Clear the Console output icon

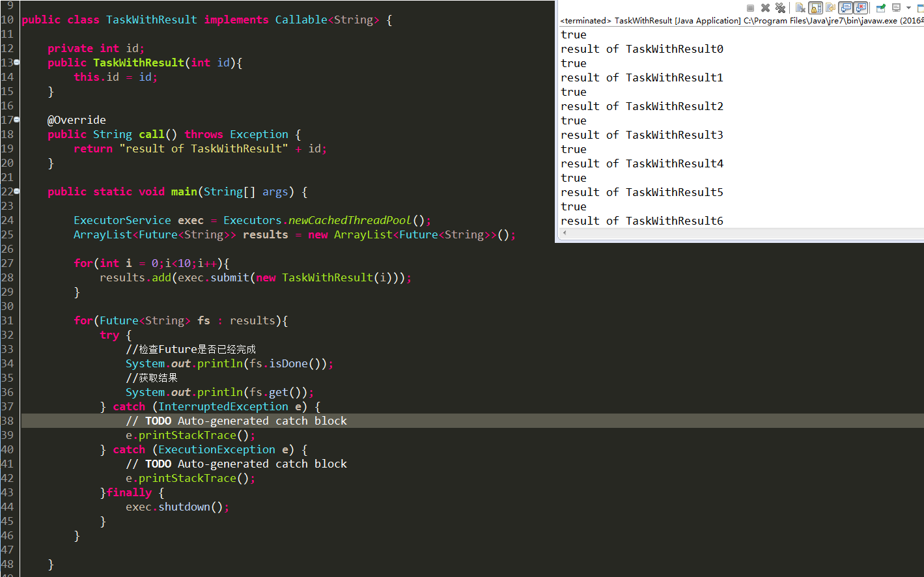[800, 8]
